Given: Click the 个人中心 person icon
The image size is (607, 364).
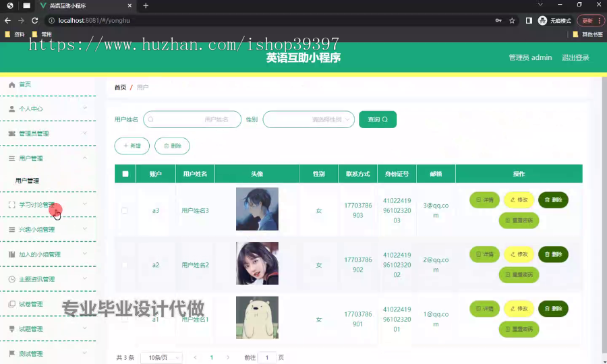Looking at the screenshot, I should pyautogui.click(x=11, y=109).
